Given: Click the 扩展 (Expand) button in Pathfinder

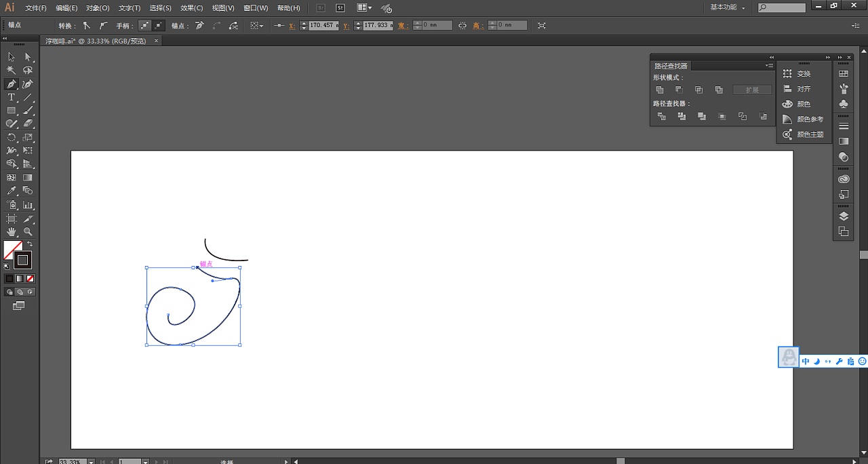Looking at the screenshot, I should [752, 90].
